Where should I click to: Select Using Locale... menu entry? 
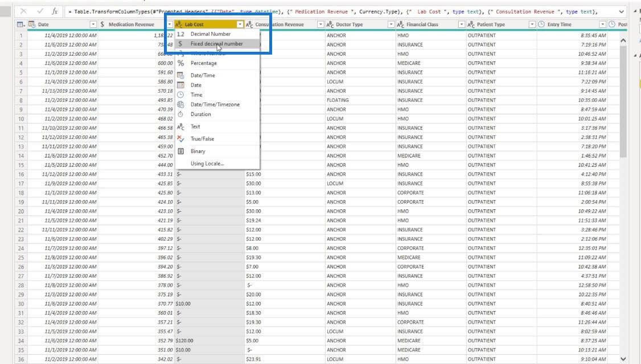click(217, 163)
